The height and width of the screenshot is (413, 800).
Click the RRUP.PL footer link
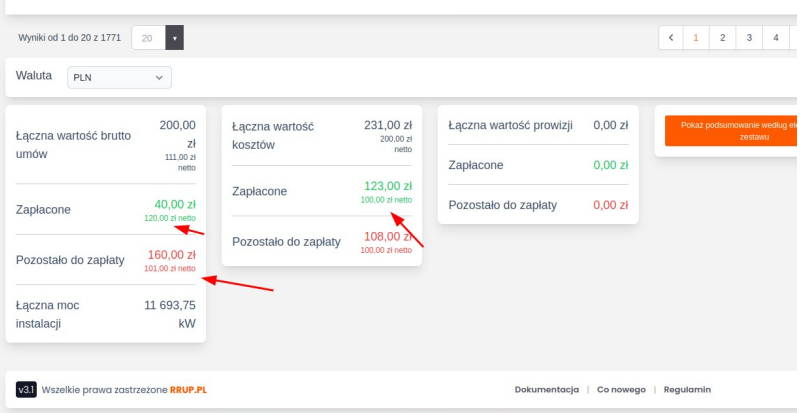(187, 389)
